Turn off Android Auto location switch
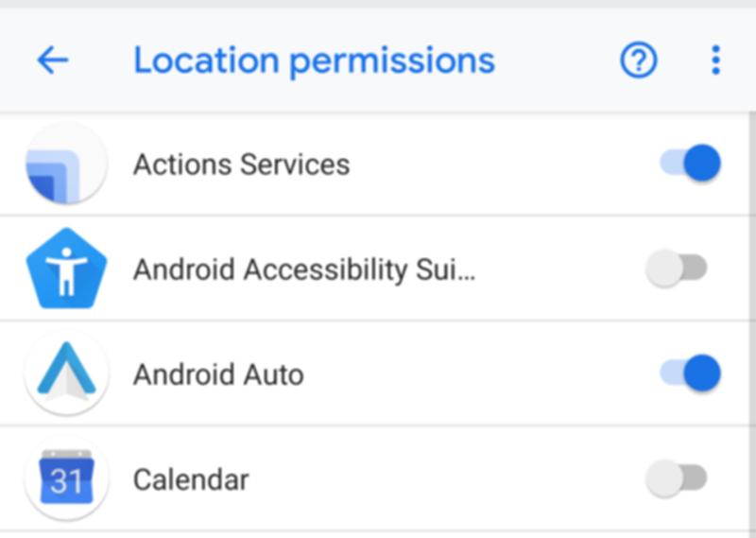The width and height of the screenshot is (756, 538). click(x=690, y=373)
